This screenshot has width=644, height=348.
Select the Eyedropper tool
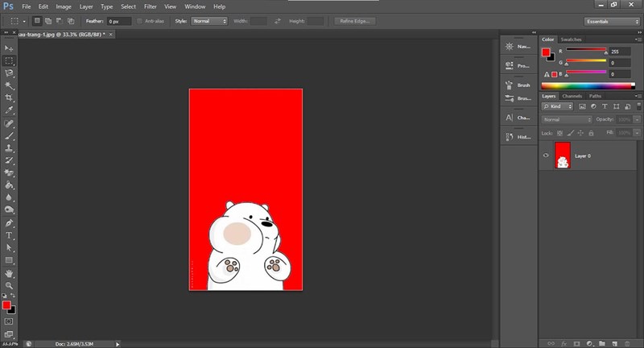click(9, 110)
